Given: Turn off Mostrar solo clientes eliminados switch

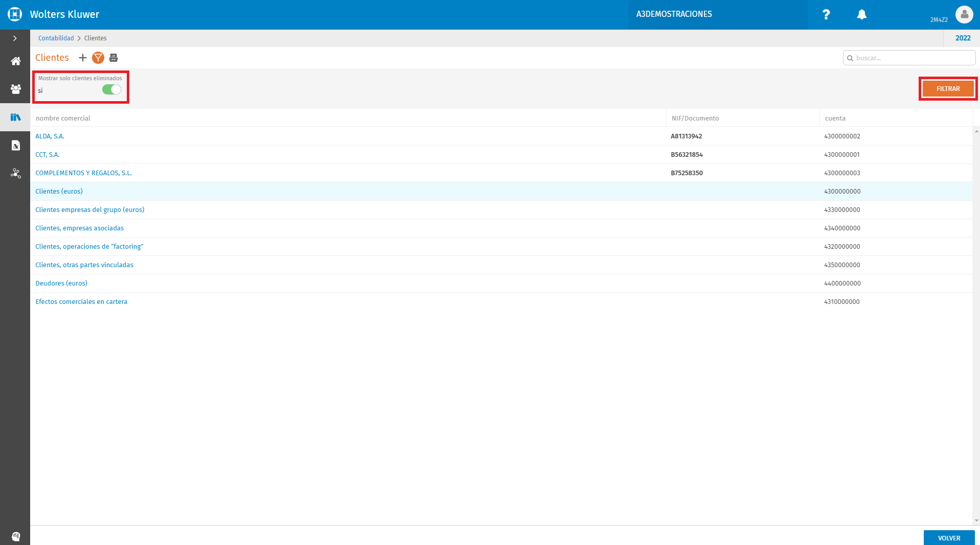Looking at the screenshot, I should coord(111,90).
